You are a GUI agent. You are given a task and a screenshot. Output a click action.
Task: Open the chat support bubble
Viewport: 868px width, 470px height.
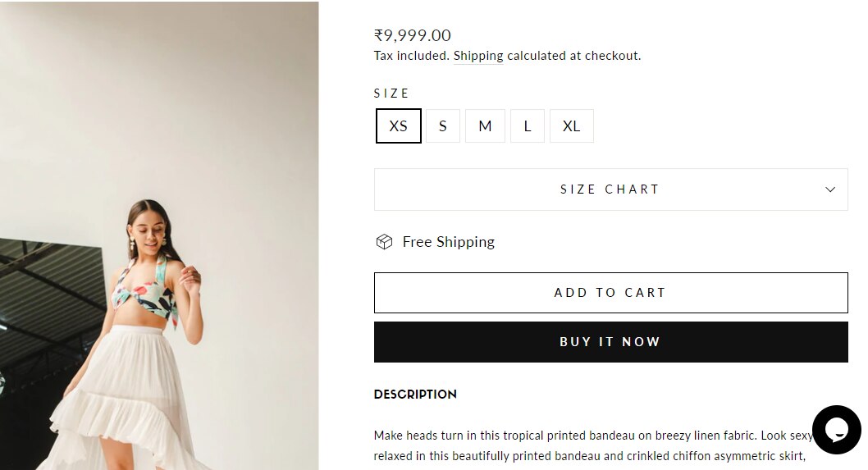pos(836,429)
